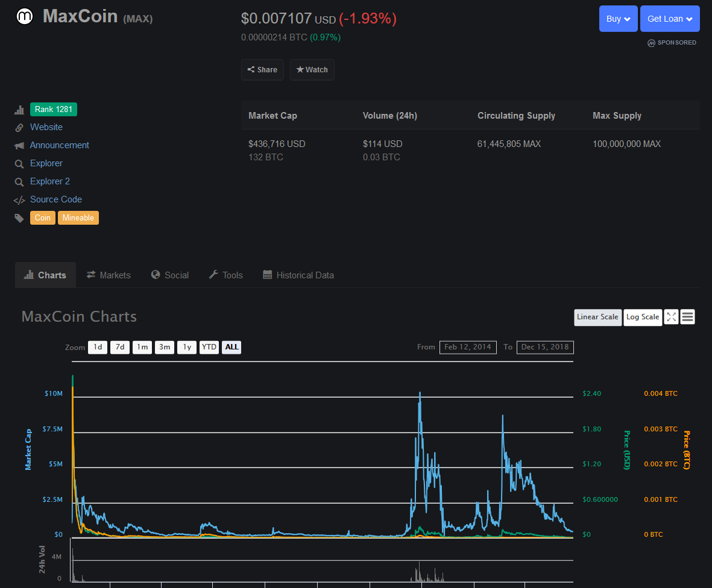Click the To date field
The image size is (712, 588).
(545, 347)
